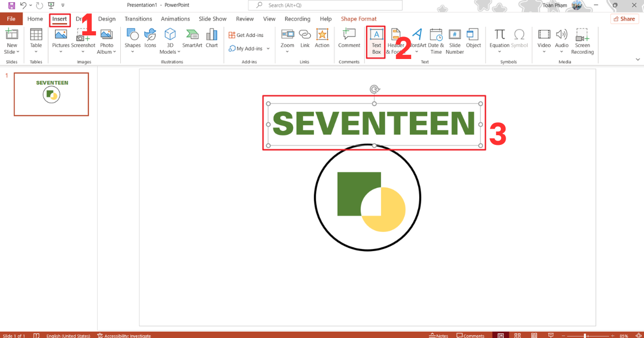Insert Date & Time
The image size is (644, 338).
pyautogui.click(x=436, y=42)
